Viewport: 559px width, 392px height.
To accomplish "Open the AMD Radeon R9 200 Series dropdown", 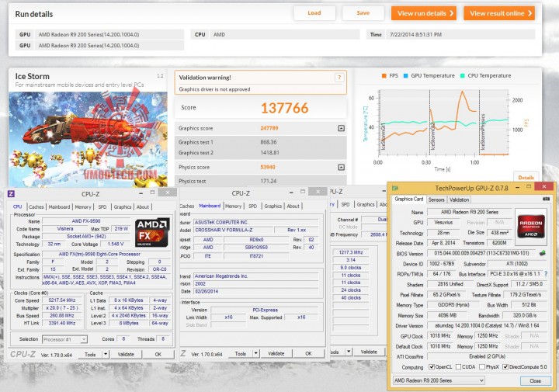I will click(x=439, y=380).
